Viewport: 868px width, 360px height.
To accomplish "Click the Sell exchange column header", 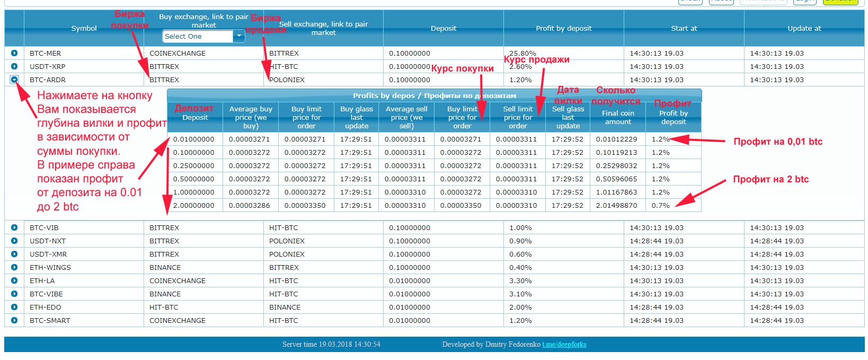I will click(323, 28).
